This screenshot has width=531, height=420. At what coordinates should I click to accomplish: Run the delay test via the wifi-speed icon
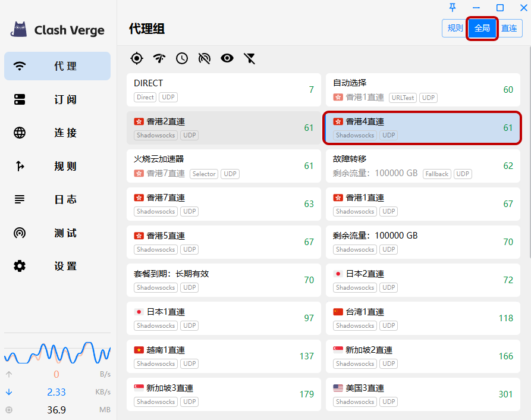[159, 58]
